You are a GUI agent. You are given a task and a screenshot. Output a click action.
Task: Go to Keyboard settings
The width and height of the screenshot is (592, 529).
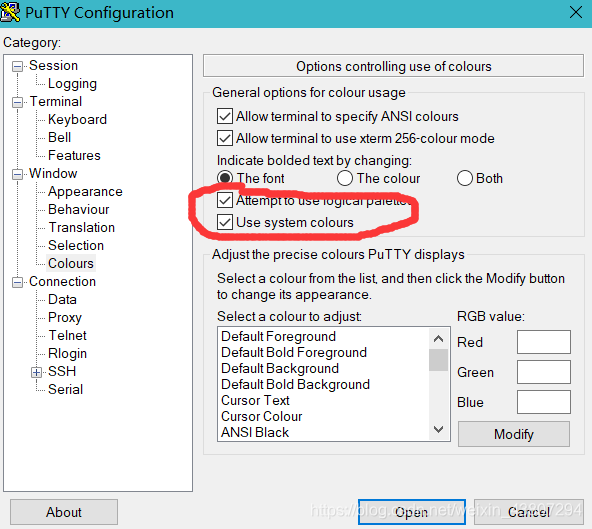[x=77, y=120]
